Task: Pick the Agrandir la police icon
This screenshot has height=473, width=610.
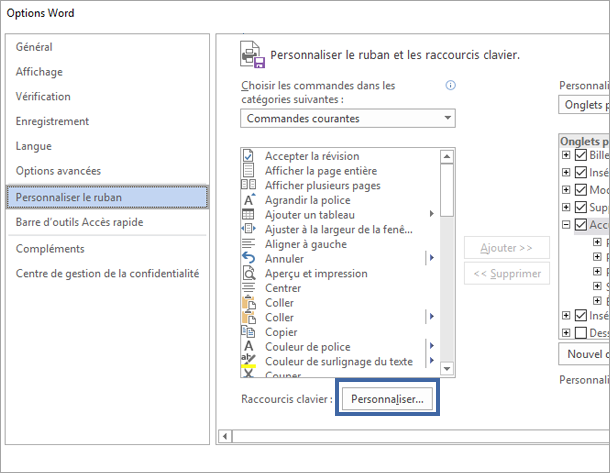Action: click(x=249, y=200)
